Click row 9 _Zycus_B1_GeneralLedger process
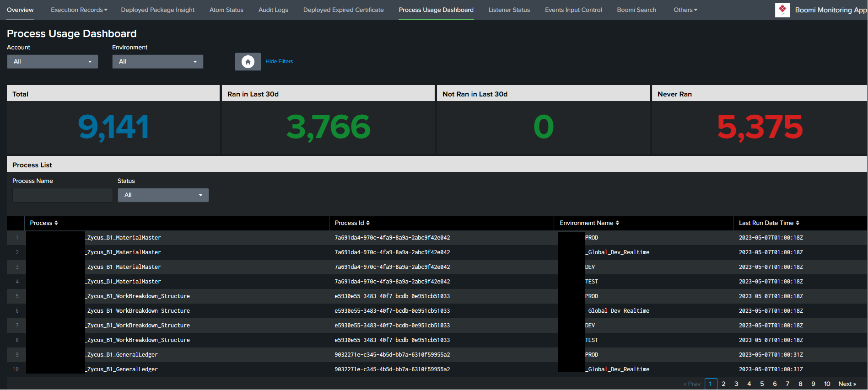The height and width of the screenshot is (390, 868). pos(121,355)
